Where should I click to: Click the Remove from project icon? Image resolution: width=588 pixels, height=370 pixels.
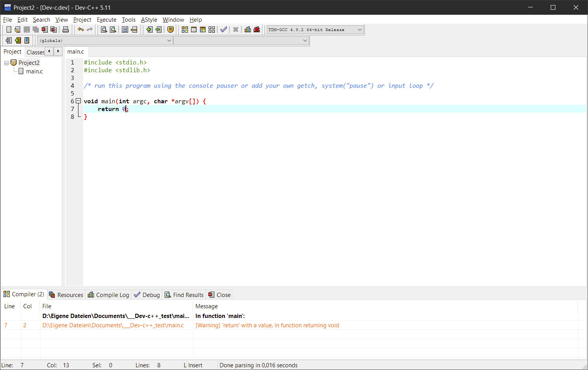click(x=158, y=30)
